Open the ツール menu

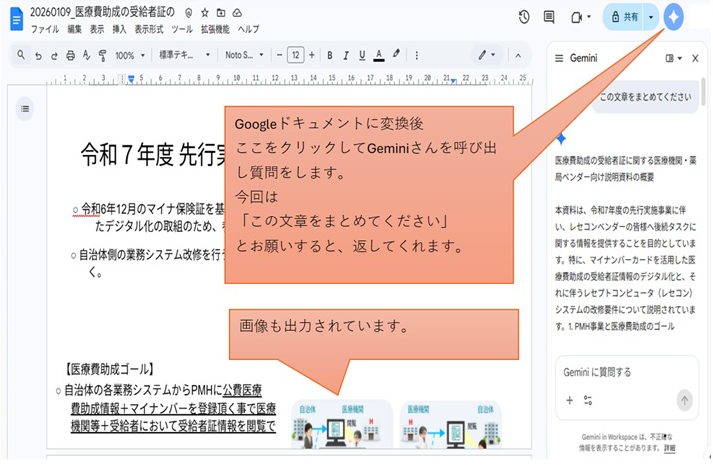(x=182, y=29)
